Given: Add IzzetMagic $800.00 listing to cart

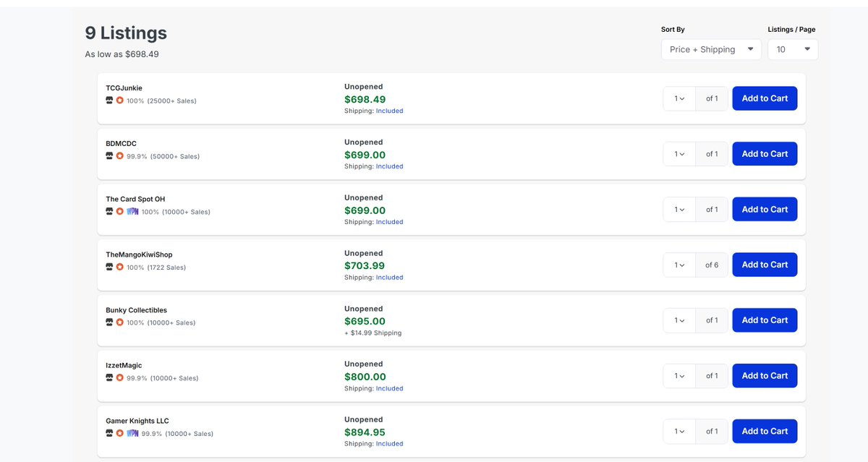Looking at the screenshot, I should tap(765, 376).
